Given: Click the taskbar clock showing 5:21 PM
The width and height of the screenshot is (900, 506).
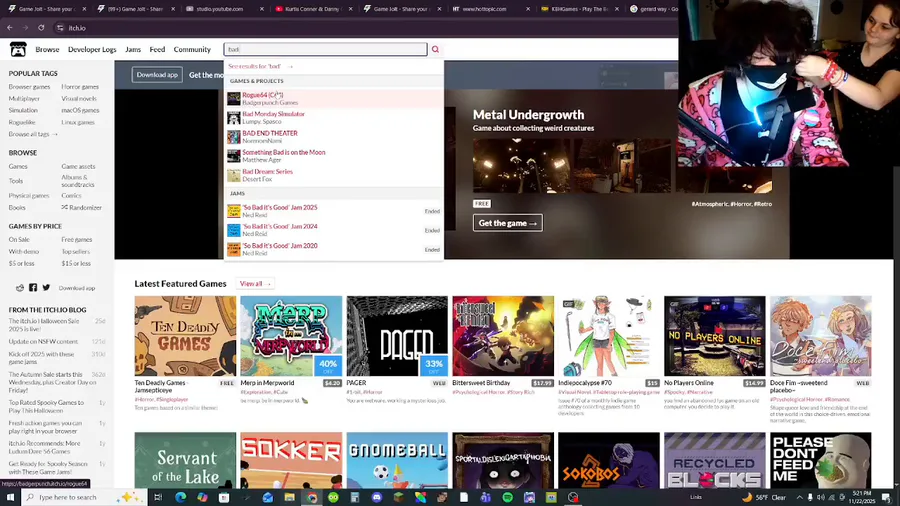Looking at the screenshot, I should pyautogui.click(x=862, y=497).
